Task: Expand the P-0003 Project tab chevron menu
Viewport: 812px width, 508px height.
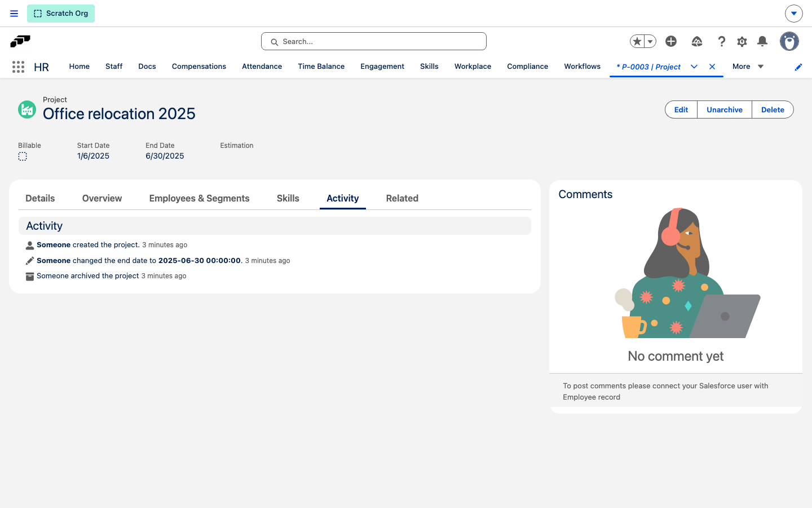Action: pos(694,67)
